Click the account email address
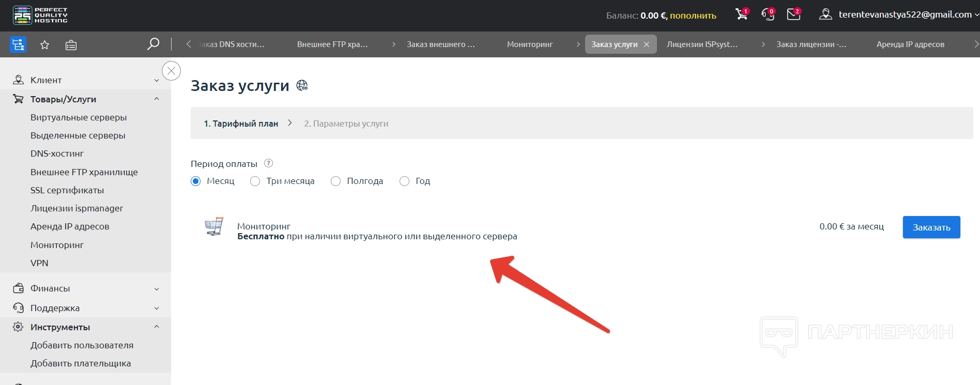The height and width of the screenshot is (385, 980). point(905,14)
